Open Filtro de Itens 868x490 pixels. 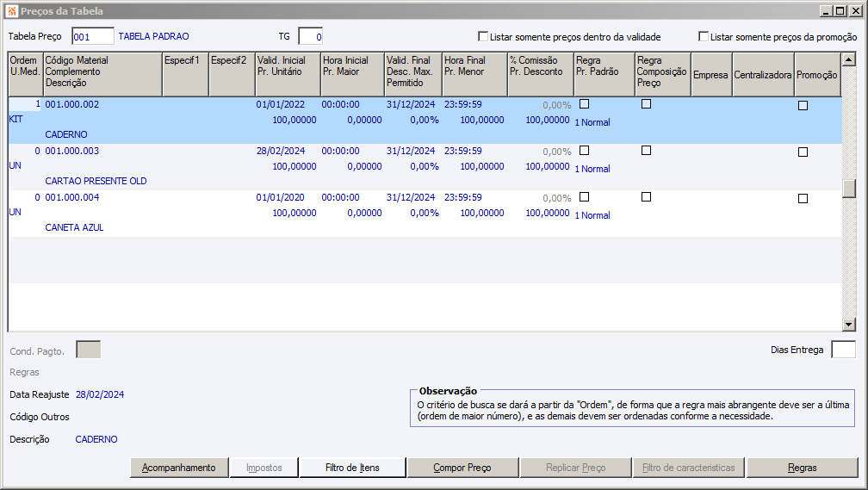pyautogui.click(x=352, y=468)
